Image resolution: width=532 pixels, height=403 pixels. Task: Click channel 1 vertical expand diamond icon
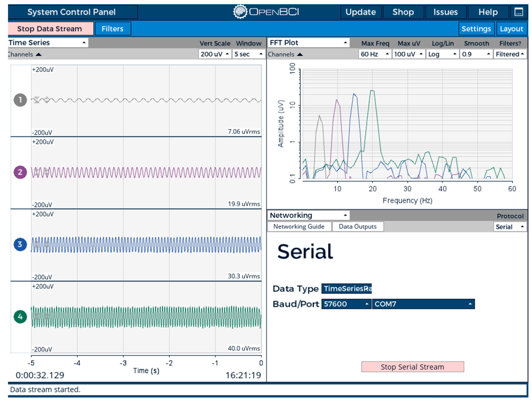(x=47, y=100)
